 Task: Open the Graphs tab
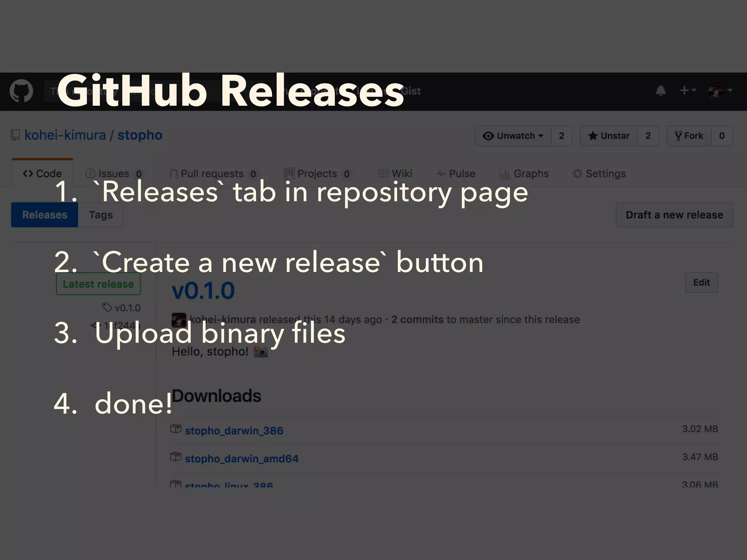tap(524, 174)
